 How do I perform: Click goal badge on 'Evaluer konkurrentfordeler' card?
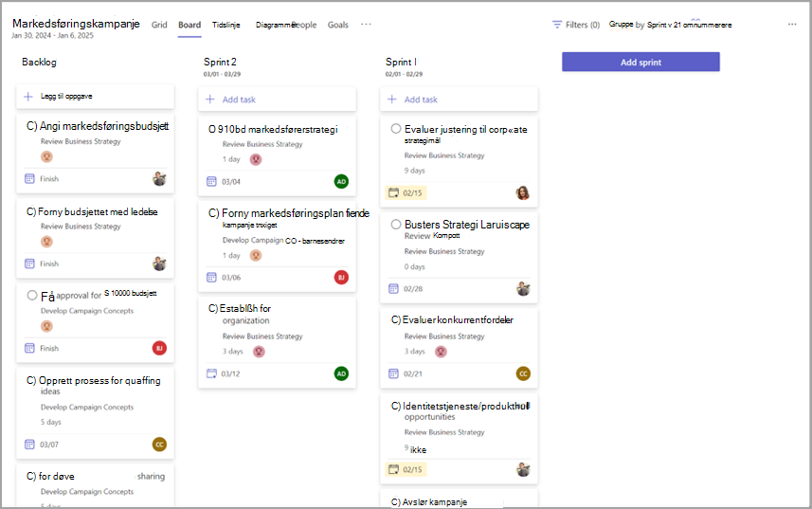click(x=441, y=352)
